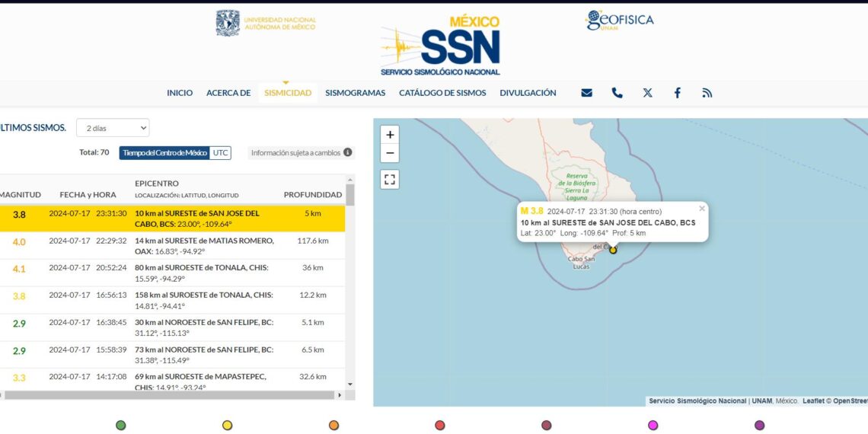868x434 pixels.
Task: Click the info icon beside Información sujeta a cambios
Action: coord(348,152)
